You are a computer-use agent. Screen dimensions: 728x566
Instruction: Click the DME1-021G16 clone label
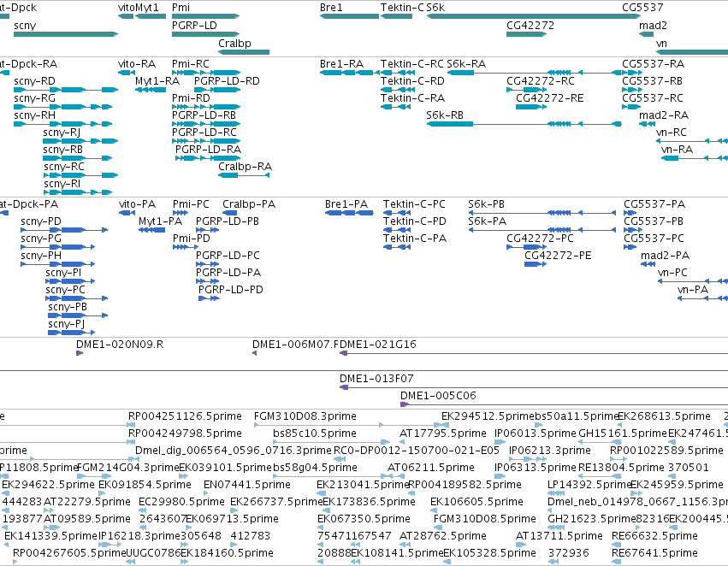[378, 345]
